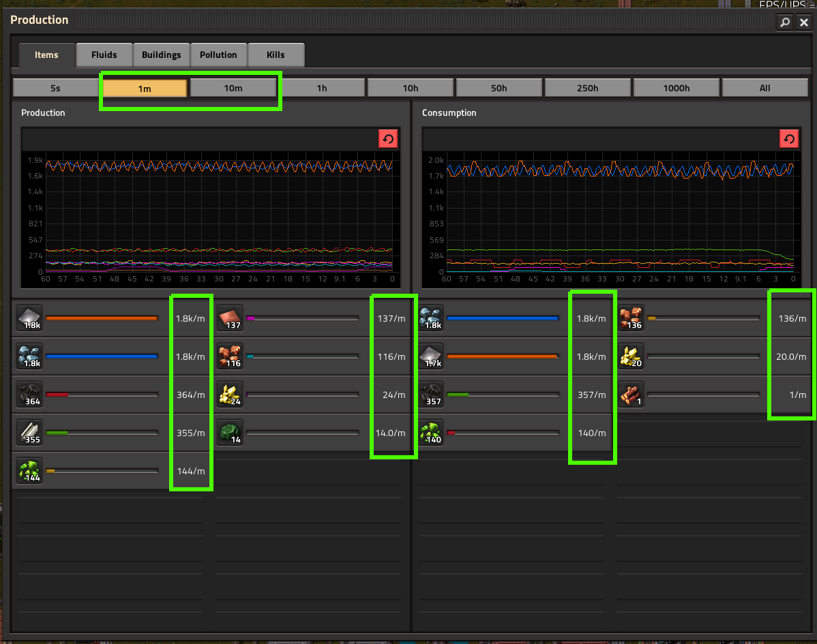Click the copper ore icon showing 116 produced
This screenshot has width=817, height=644.
tap(230, 356)
